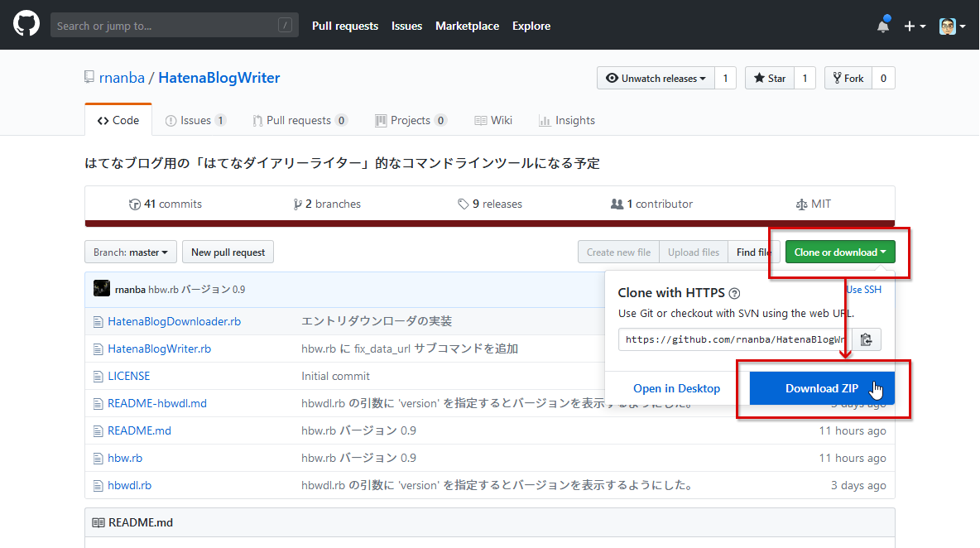Image resolution: width=980 pixels, height=548 pixels.
Task: Open the LICENSE file
Action: [x=129, y=376]
